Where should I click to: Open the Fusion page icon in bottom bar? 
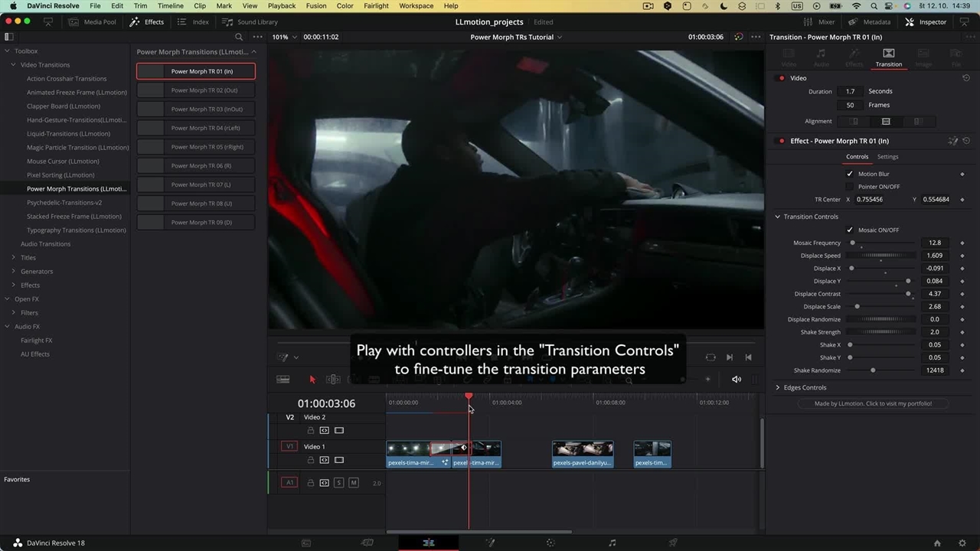coord(490,543)
